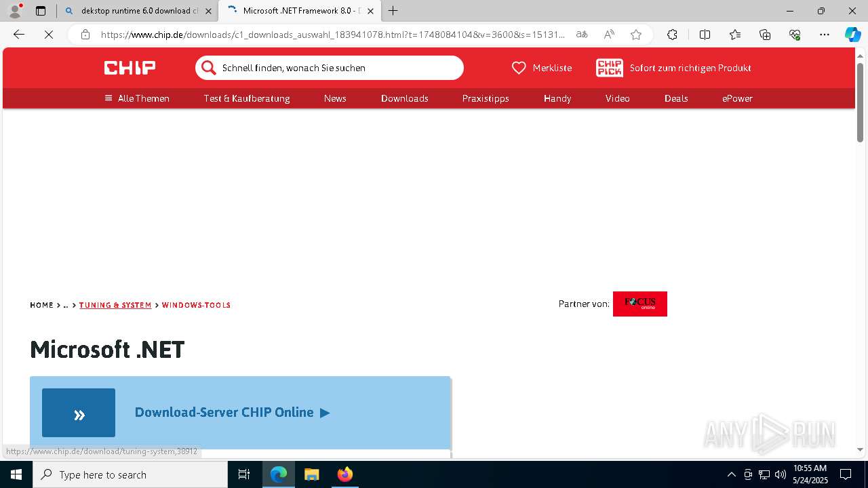The image size is (868, 488).
Task: Click the network icon in system tray
Action: [x=764, y=474]
